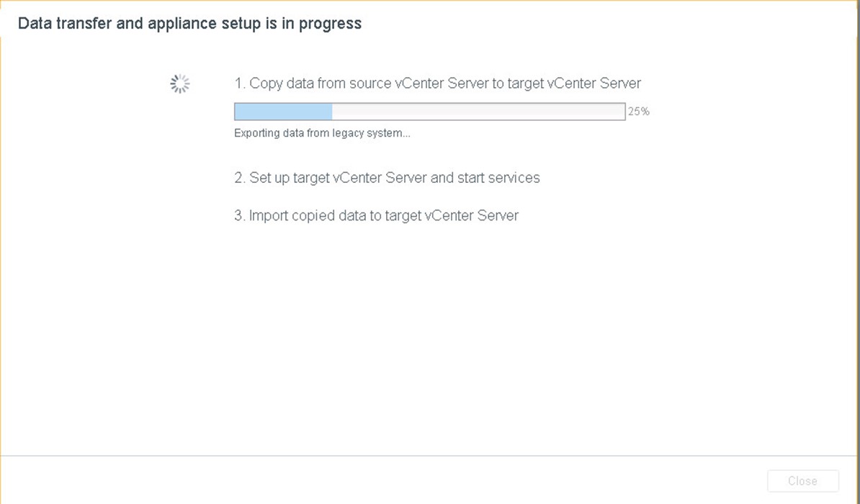Click the 25% progress percentage label
Viewport: 860px width, 504px height.
tap(638, 112)
